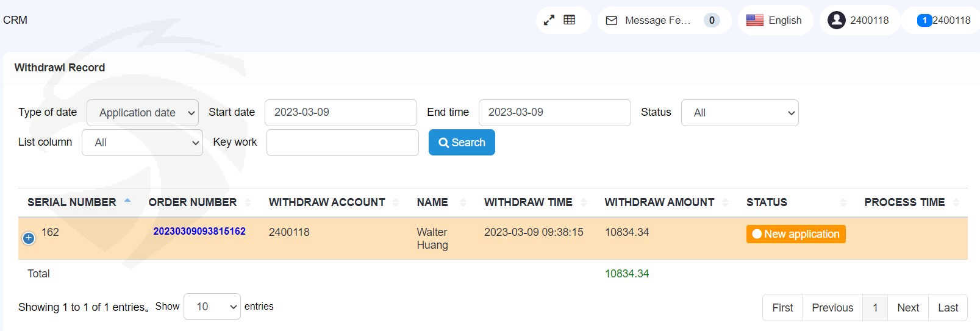This screenshot has width=980, height=331.
Task: Click the Start date input field
Action: (340, 113)
